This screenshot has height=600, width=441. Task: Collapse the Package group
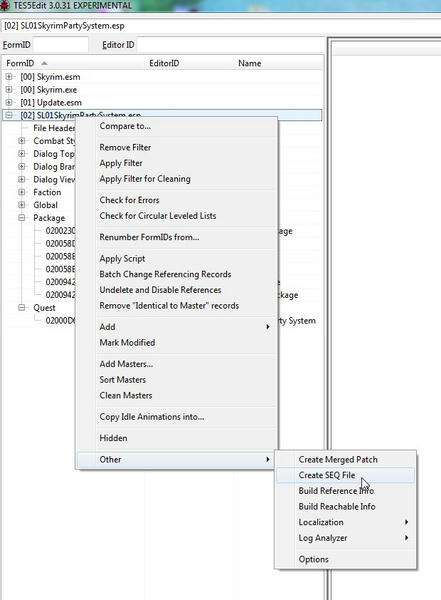pyautogui.click(x=22, y=218)
